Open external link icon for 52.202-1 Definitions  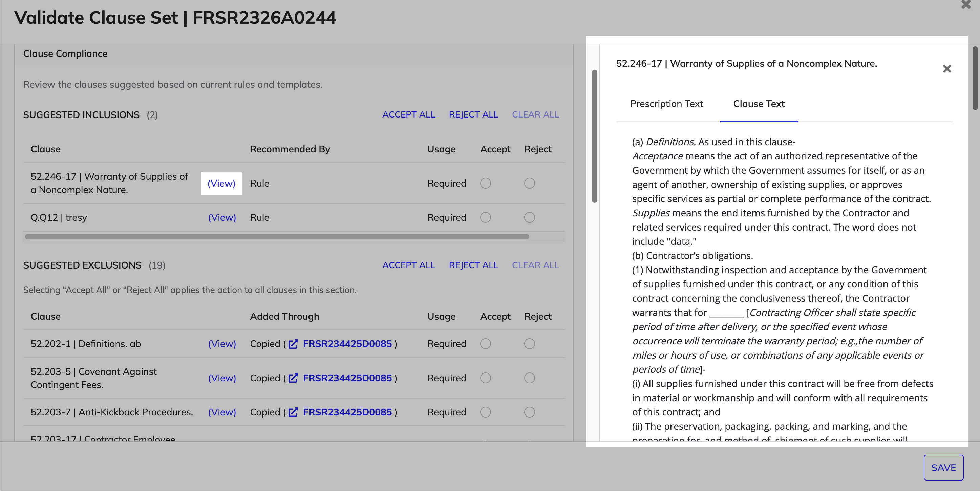293,344
